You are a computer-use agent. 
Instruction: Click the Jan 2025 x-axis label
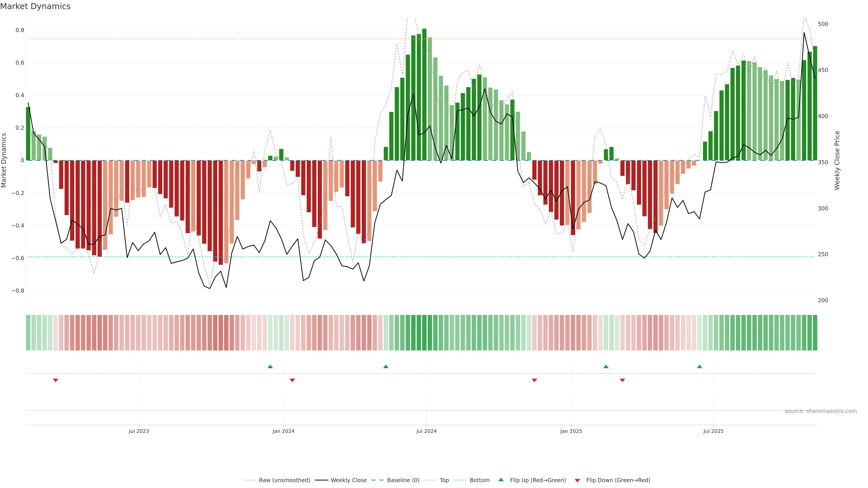[571, 431]
